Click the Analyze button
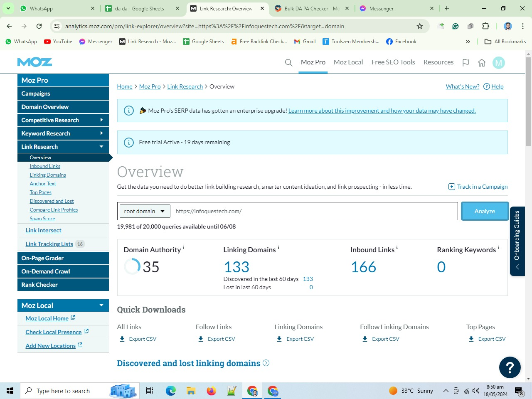Screen dimensions: 532x399 pos(485,211)
